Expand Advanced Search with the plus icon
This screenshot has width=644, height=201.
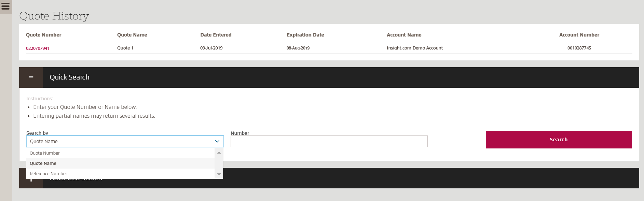(x=31, y=183)
